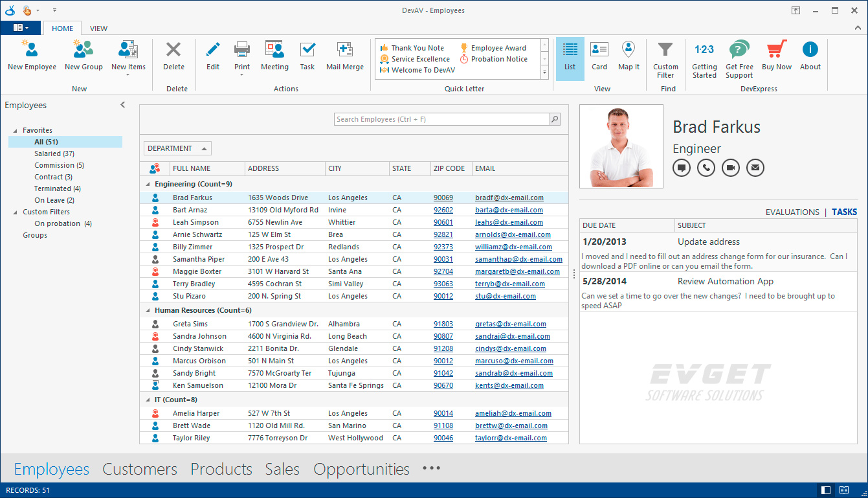Navigate to the Customers module
Screen dimensions: 868x498
pos(140,469)
